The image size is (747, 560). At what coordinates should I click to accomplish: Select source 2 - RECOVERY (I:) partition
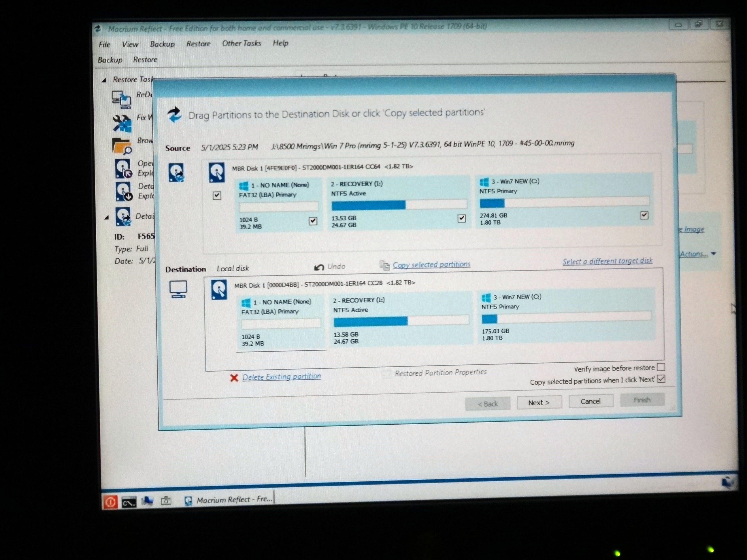399,204
